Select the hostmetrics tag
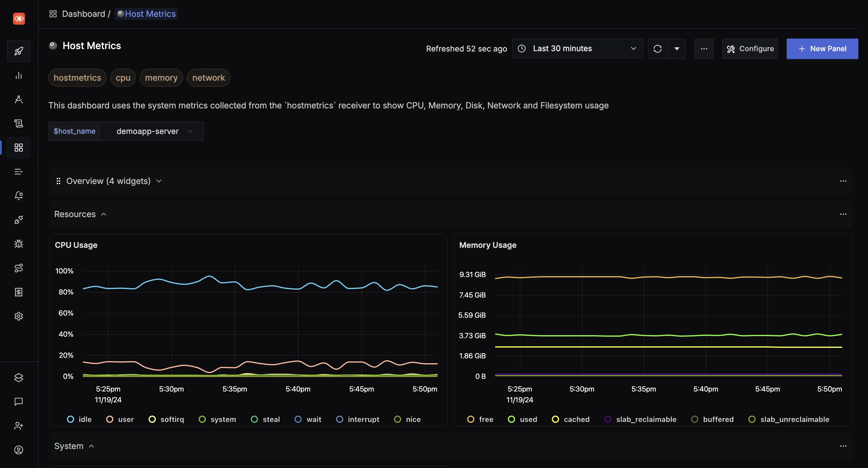This screenshot has height=468, width=868. click(x=77, y=78)
